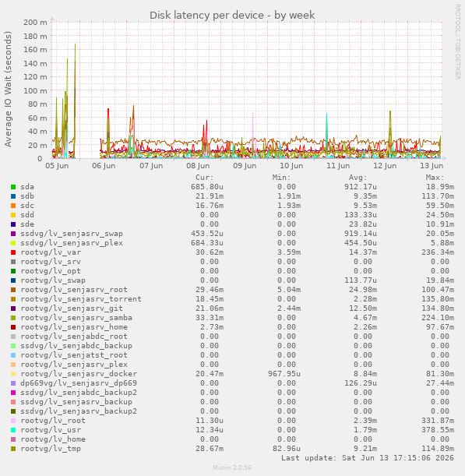
Task: Click the rootvg/lv_senjasrv_docker label
Action: [x=79, y=374]
